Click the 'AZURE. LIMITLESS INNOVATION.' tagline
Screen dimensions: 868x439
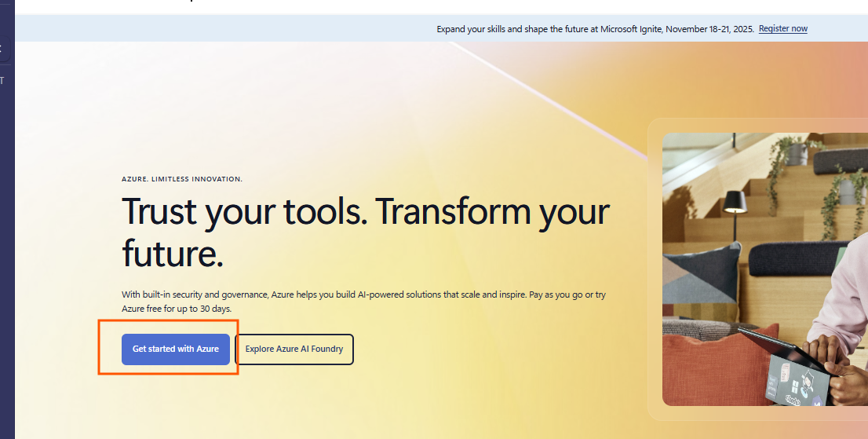coord(182,179)
